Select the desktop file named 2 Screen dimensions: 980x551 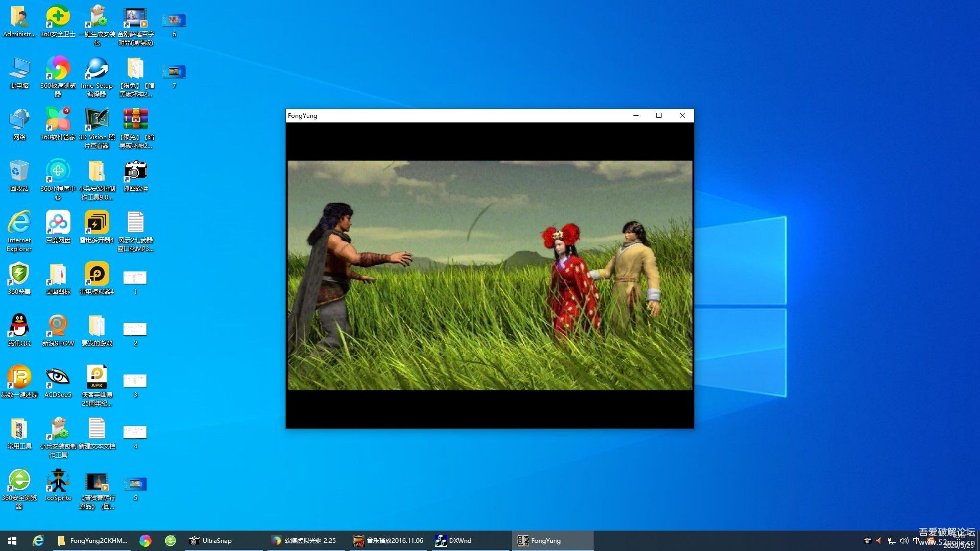135,334
